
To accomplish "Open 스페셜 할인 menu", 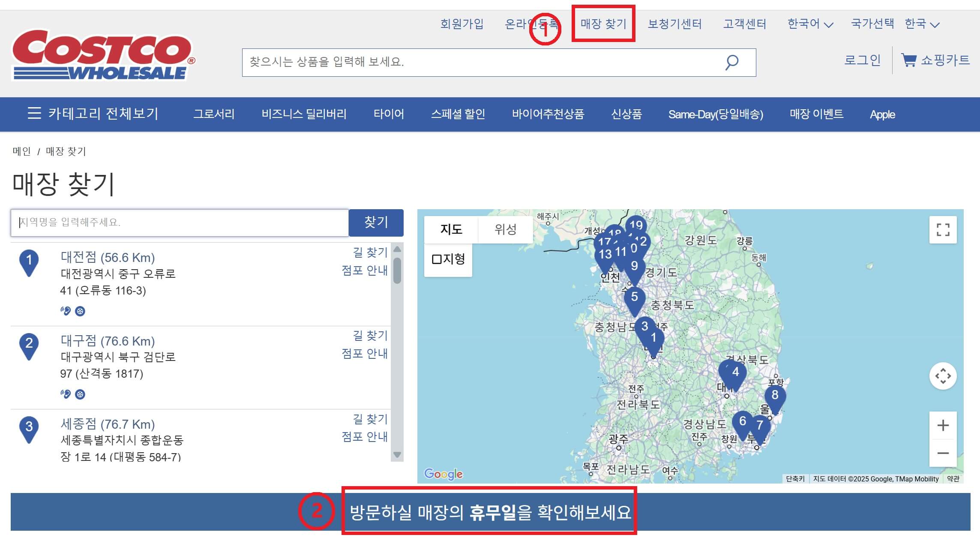I will [458, 114].
